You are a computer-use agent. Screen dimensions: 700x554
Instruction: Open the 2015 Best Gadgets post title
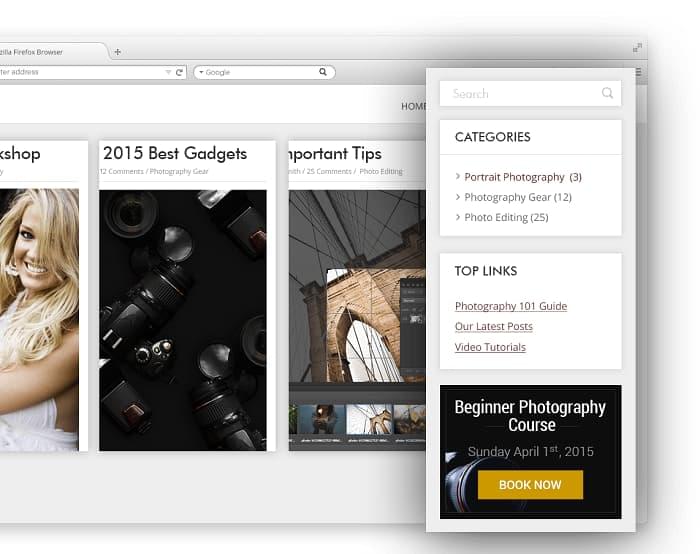click(x=175, y=153)
